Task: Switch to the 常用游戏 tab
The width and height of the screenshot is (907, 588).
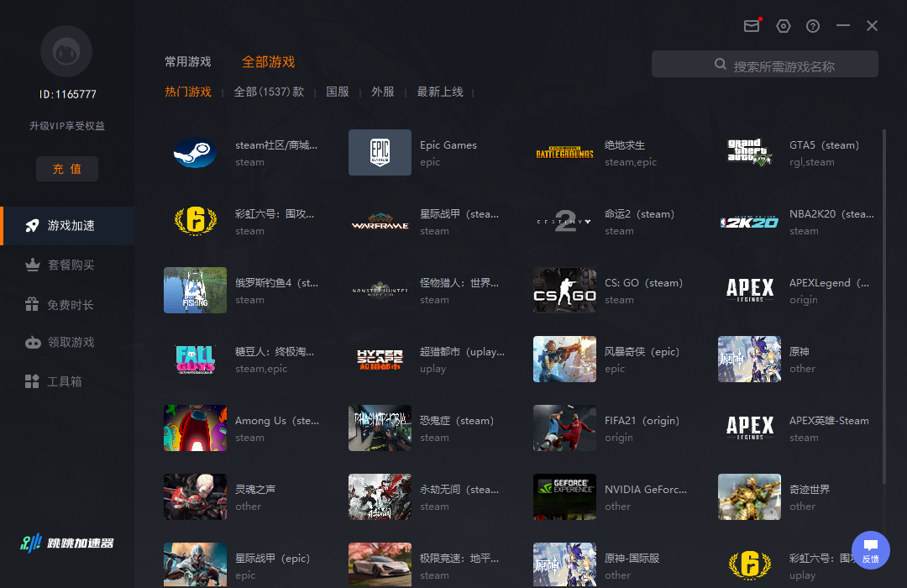Action: click(187, 62)
